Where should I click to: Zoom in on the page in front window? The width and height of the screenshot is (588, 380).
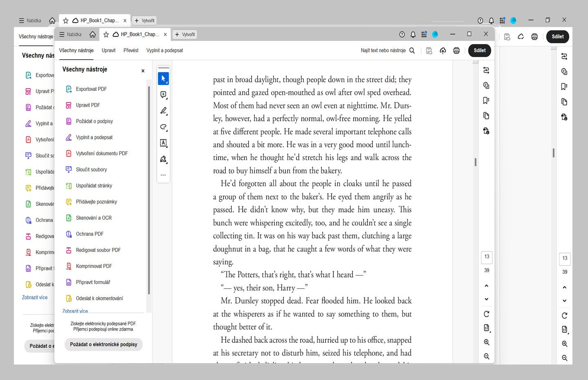click(486, 342)
